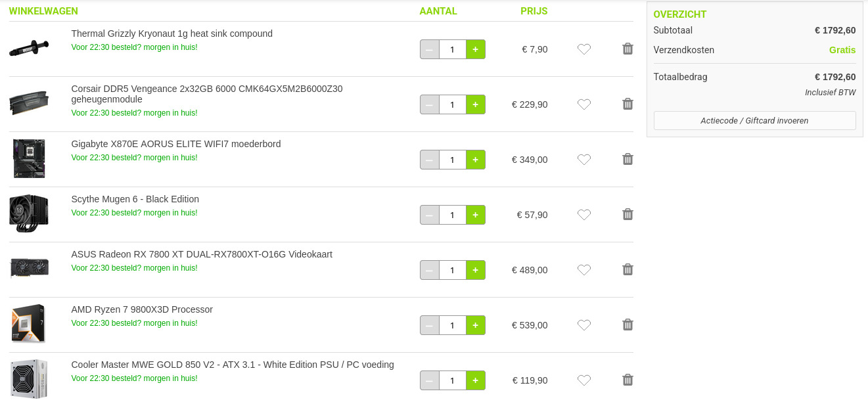This screenshot has height=404, width=868.
Task: Open ASUS Radeon RX 7800 XT product link
Action: tap(202, 254)
